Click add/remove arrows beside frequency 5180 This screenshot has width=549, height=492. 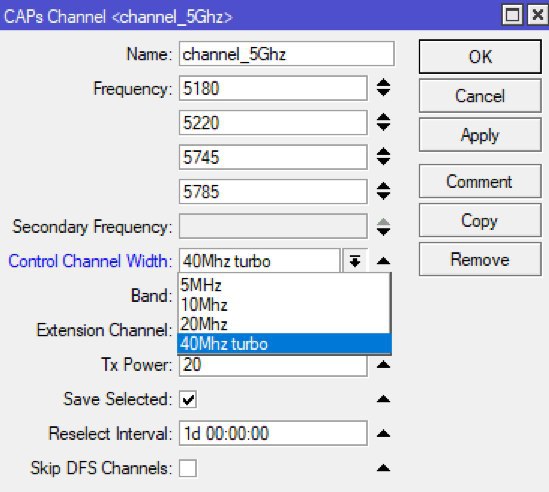click(x=383, y=88)
